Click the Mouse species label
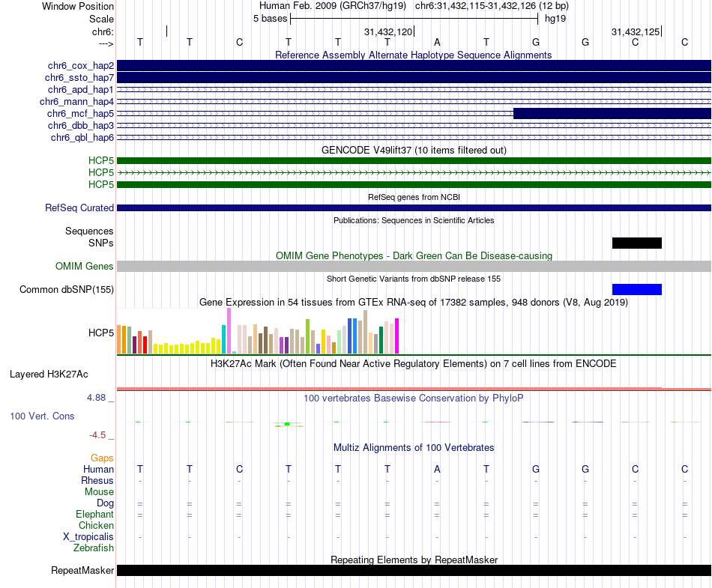 point(99,492)
